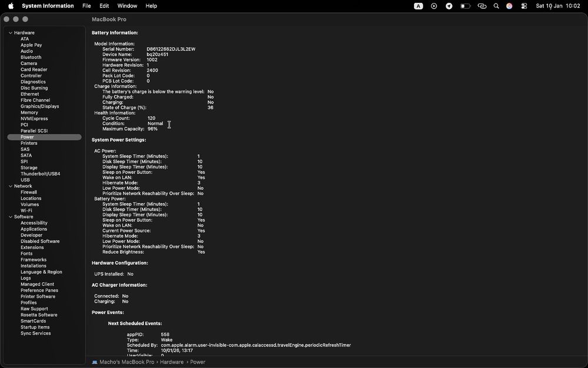The height and width of the screenshot is (368, 588).
Task: Click the input source 'A' menu bar icon
Action: [x=418, y=6]
